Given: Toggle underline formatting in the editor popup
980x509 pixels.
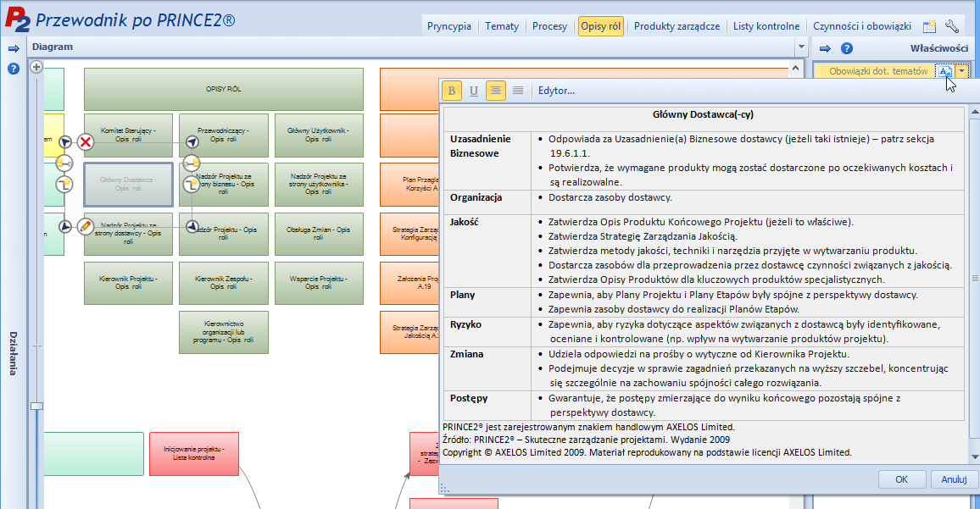Looking at the screenshot, I should click(x=474, y=91).
